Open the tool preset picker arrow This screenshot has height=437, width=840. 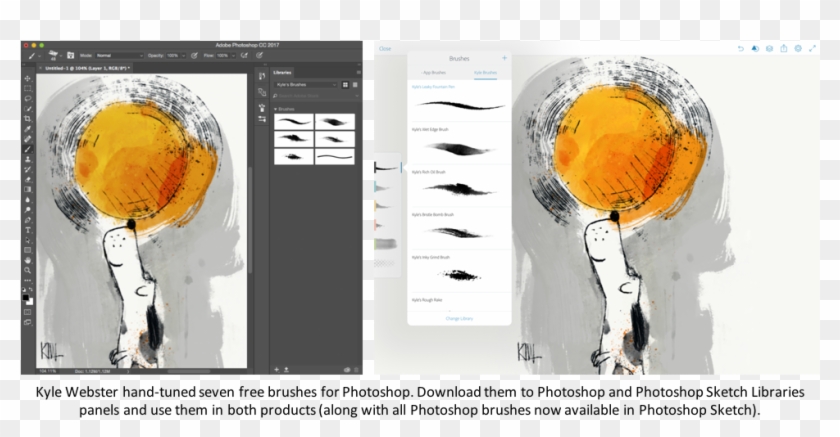point(40,56)
